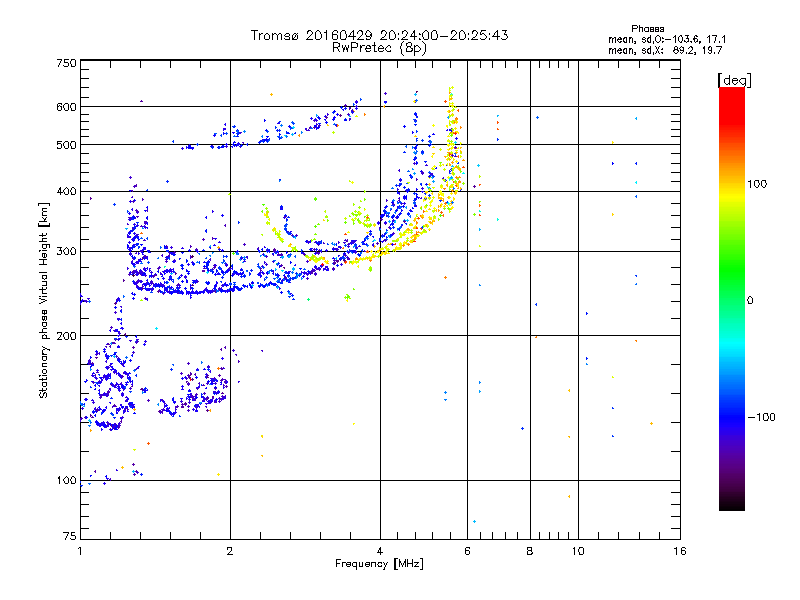This screenshot has width=800, height=600.
Task: Click the plot title 'Tromsø 20160429 20:24:00-20:25:43'
Action: pos(379,35)
